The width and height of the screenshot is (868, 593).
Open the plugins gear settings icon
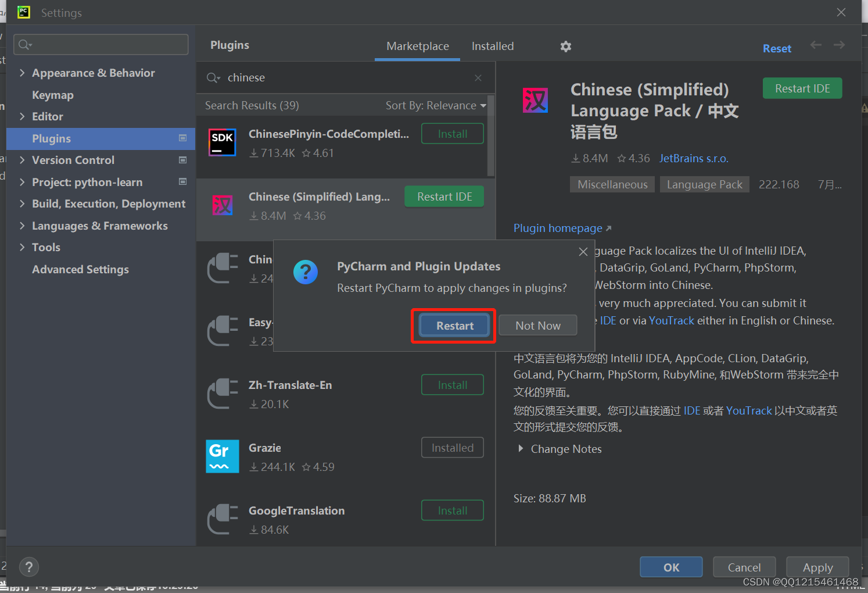point(566,47)
